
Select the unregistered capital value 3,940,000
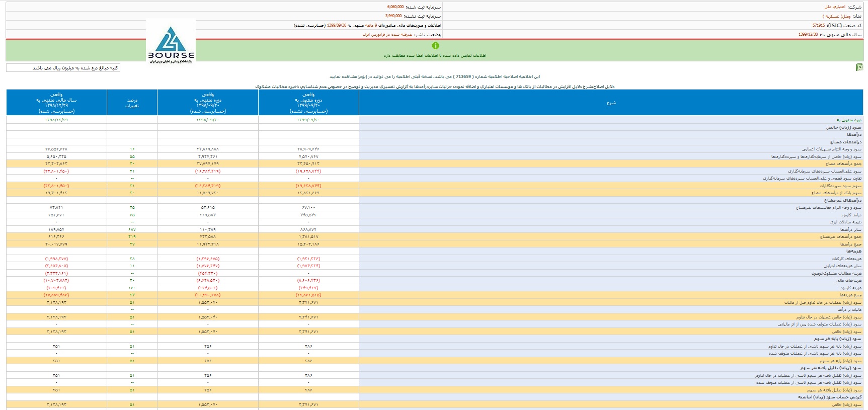(x=393, y=16)
